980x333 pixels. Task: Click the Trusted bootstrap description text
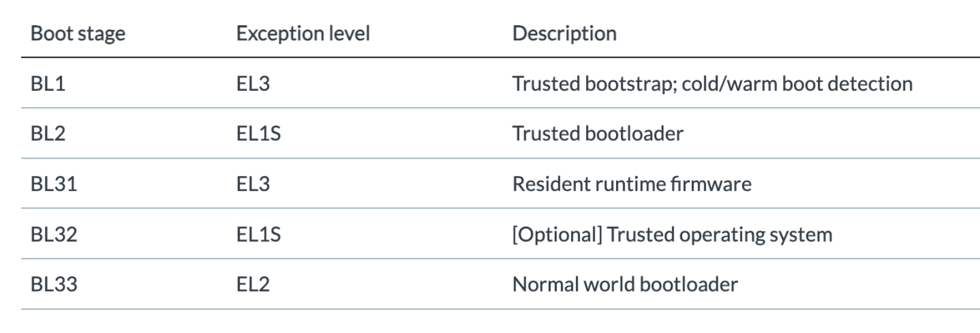coord(712,84)
